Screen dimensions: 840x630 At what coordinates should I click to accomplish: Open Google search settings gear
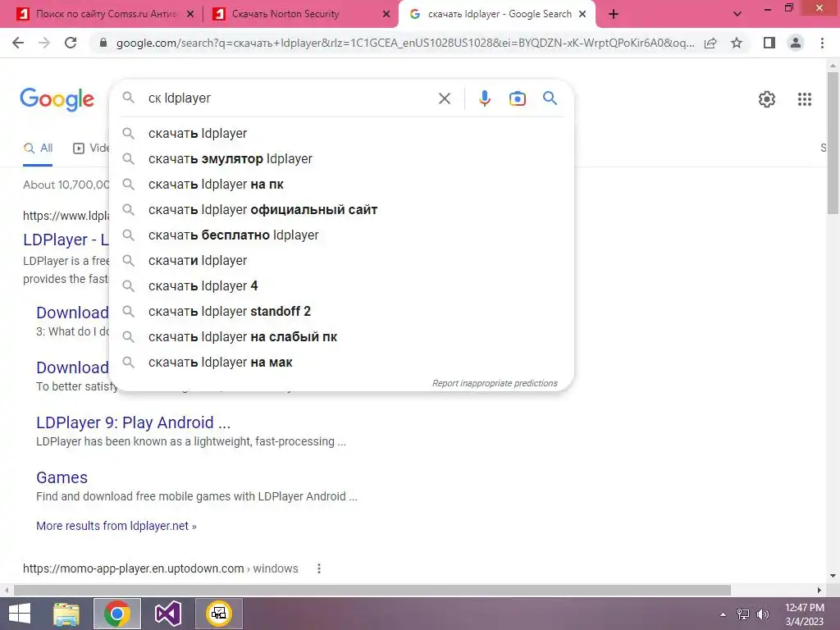tap(767, 99)
